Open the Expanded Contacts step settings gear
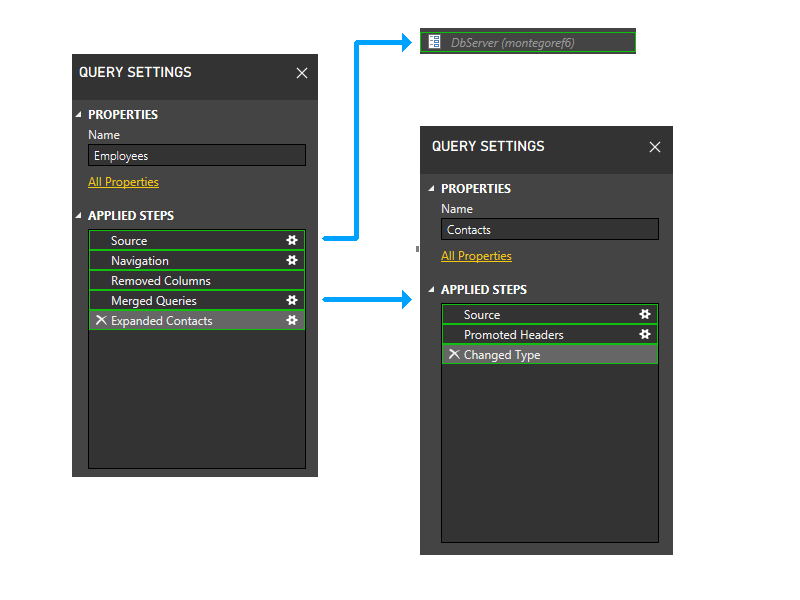The height and width of the screenshot is (600, 800). 293,320
